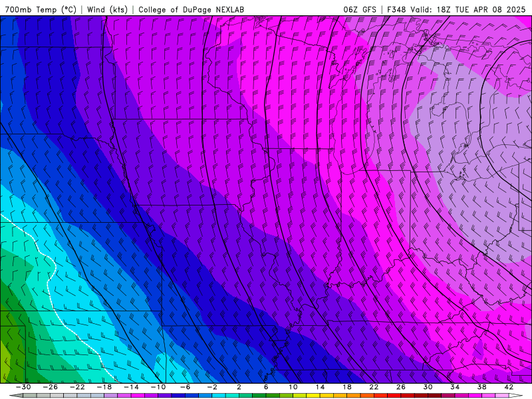Viewport: 532px width, 399px height.
Task: Click the 38 colorbar scale label
Action: pos(481,387)
